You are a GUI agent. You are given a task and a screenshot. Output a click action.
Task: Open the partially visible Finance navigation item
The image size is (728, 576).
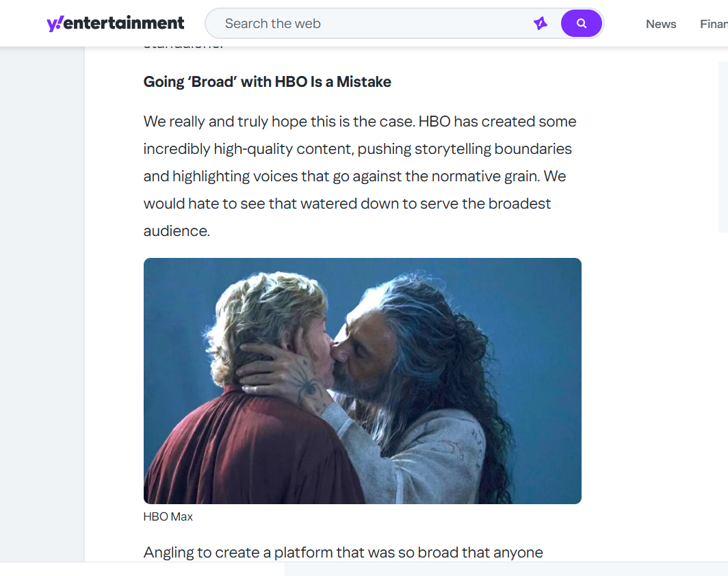click(x=714, y=24)
